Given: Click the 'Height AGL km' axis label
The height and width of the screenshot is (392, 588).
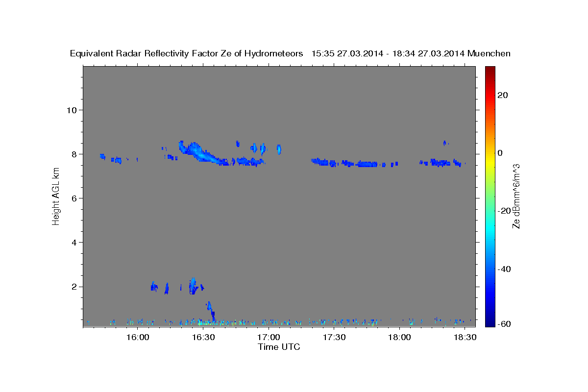Looking at the screenshot, I should coord(56,196).
